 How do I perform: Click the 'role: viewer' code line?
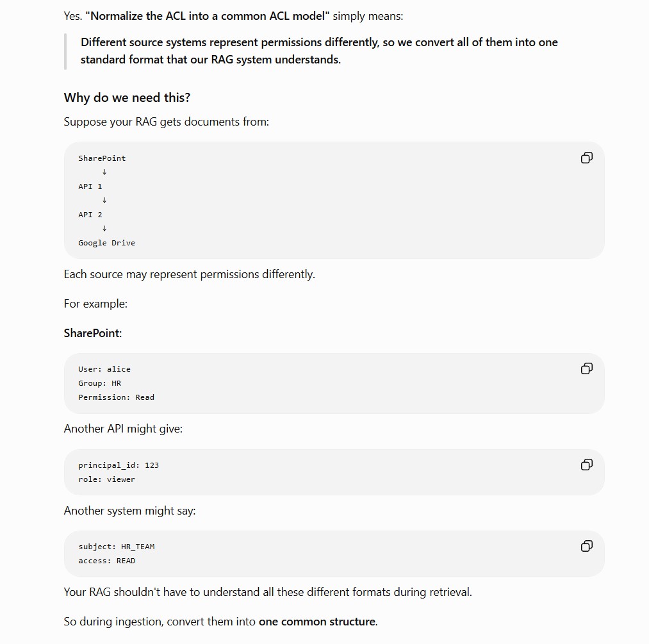[x=107, y=479]
